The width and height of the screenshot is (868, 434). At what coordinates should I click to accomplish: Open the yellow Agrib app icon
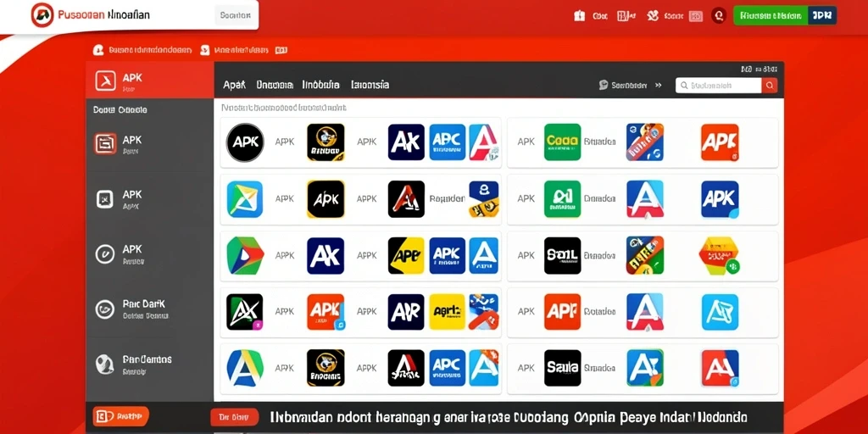click(448, 312)
